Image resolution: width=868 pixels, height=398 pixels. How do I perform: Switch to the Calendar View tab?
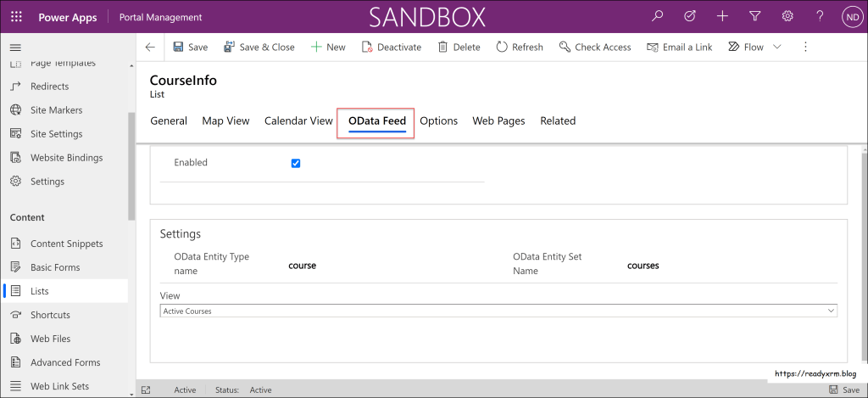click(x=298, y=121)
